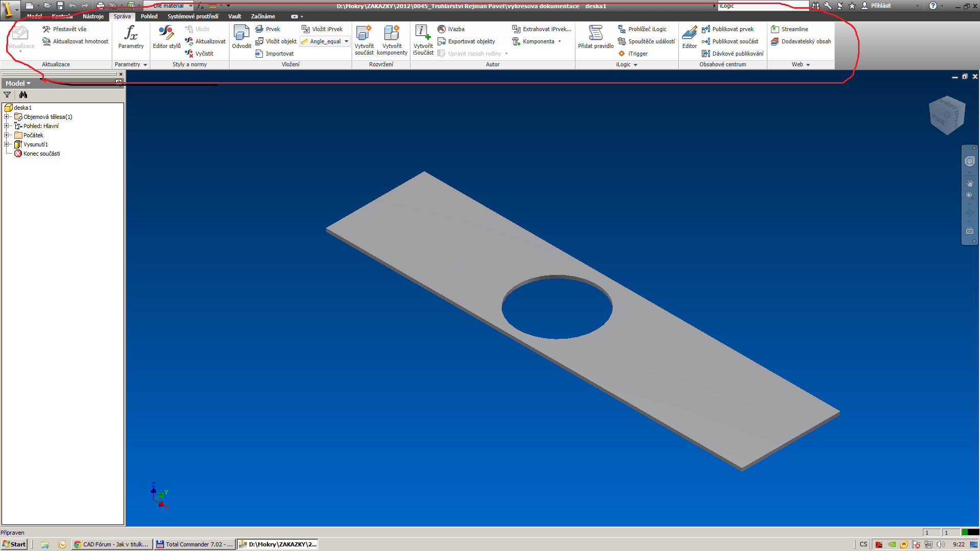Open the Editor stylů tool

[x=166, y=37]
